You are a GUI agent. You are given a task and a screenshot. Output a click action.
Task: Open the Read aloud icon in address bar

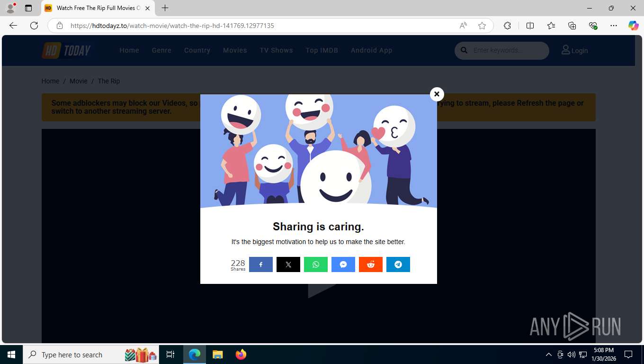pyautogui.click(x=463, y=26)
